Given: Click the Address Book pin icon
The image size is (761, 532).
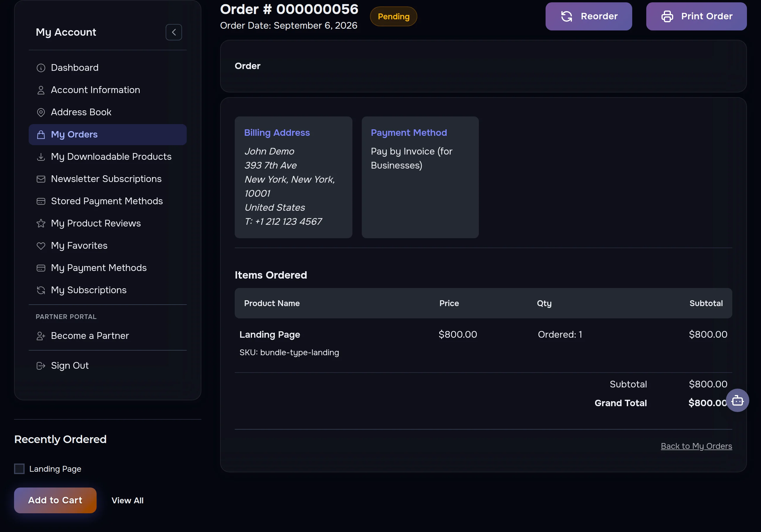Looking at the screenshot, I should click(x=41, y=112).
